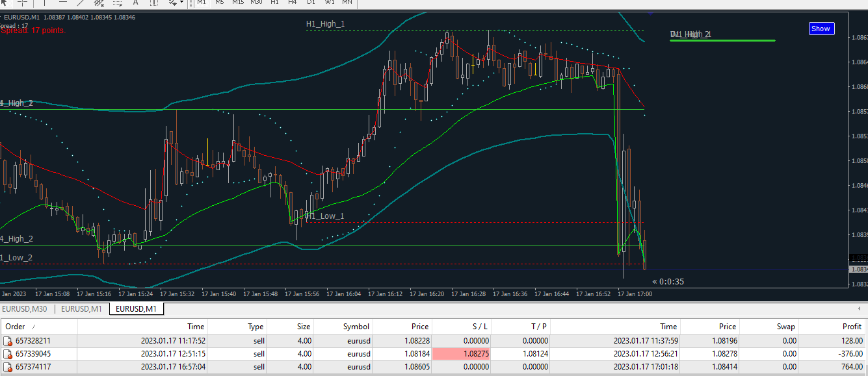Switch chart to H4 timeframe
This screenshot has width=868, height=376.
[293, 3]
